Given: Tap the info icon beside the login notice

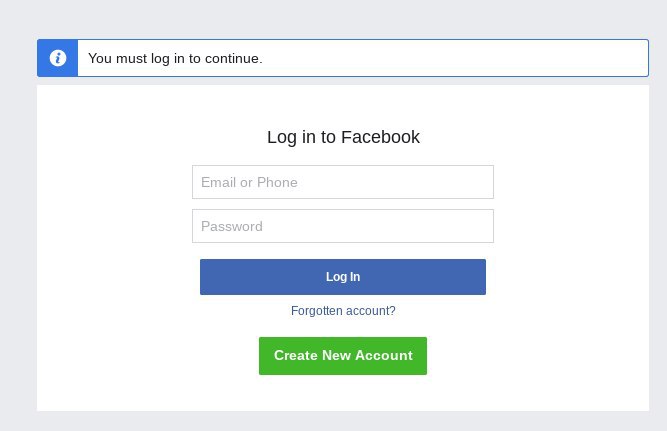Looking at the screenshot, I should (58, 58).
